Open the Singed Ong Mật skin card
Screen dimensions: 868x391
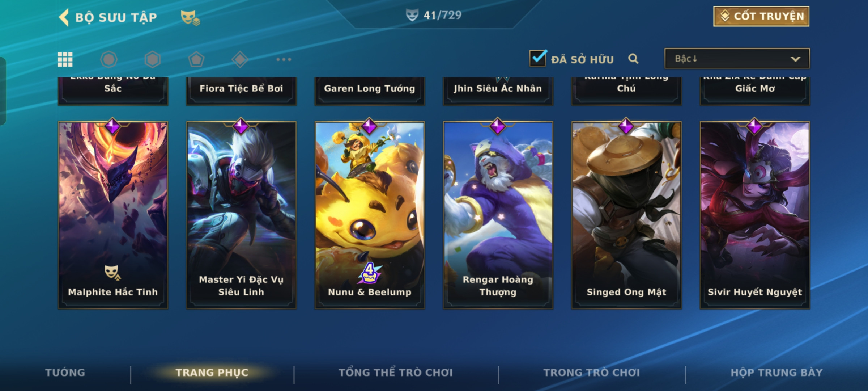(626, 215)
